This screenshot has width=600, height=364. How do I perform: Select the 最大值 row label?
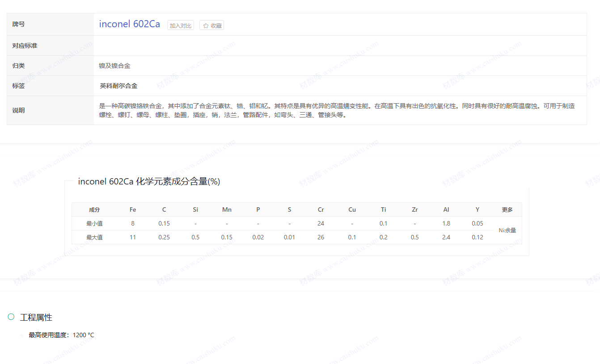94,237
